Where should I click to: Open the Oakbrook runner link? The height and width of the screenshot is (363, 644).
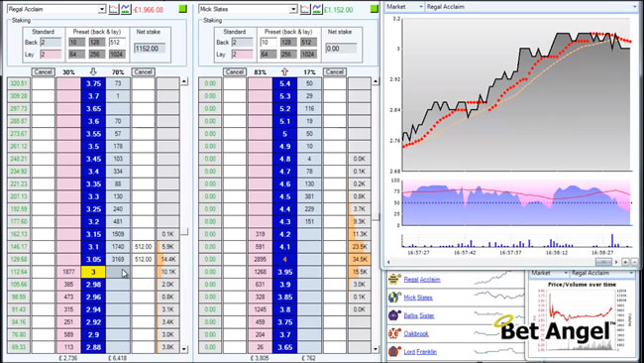point(416,334)
